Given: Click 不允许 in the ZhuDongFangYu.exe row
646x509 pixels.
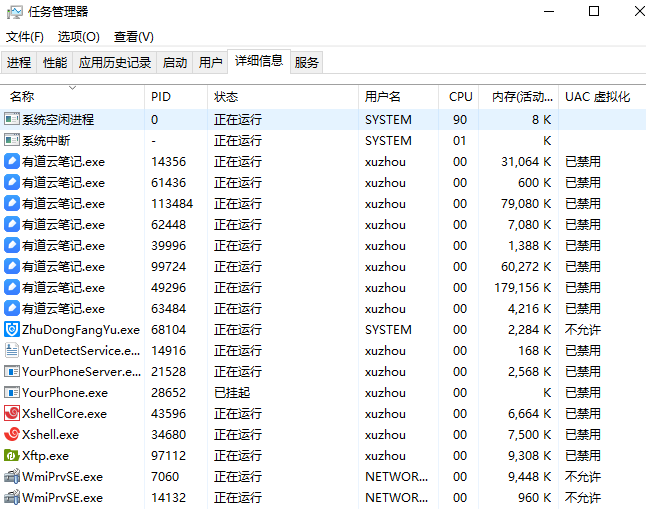Looking at the screenshot, I should [583, 329].
